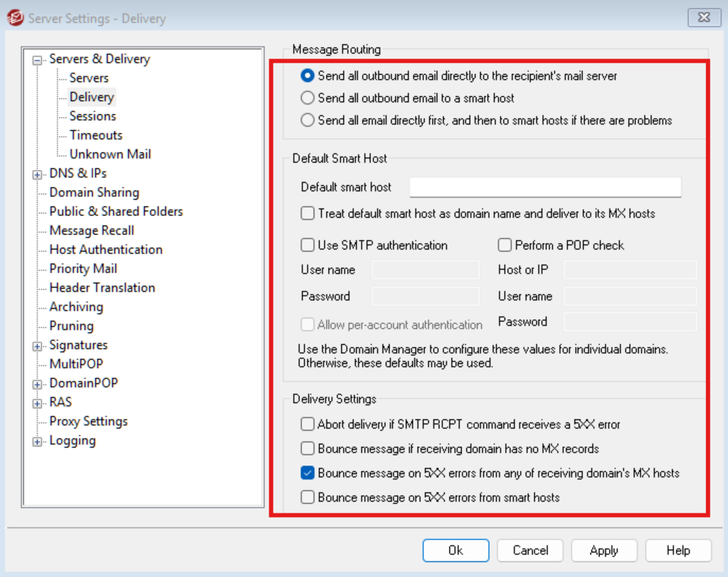728x577 pixels.
Task: Select Archiving in the tree
Action: click(76, 307)
